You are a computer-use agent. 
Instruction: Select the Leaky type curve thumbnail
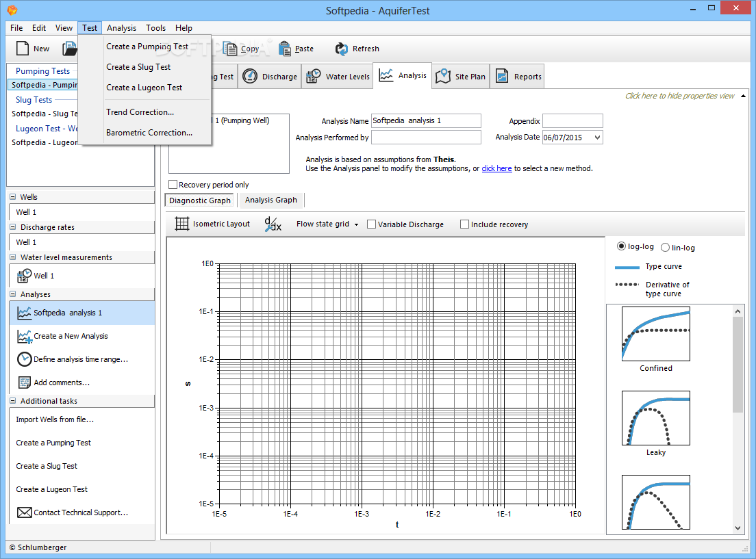click(656, 418)
